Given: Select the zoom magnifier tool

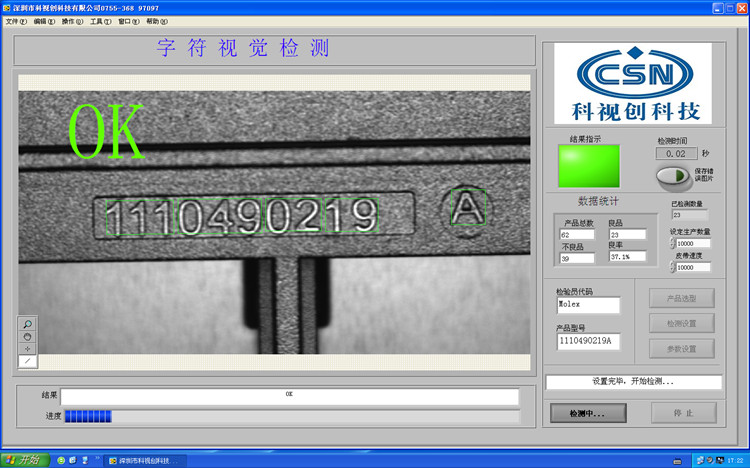Looking at the screenshot, I should tap(27, 324).
